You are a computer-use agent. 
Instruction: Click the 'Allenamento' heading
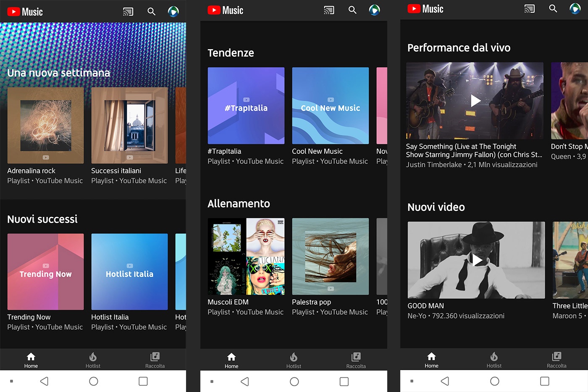tap(239, 204)
